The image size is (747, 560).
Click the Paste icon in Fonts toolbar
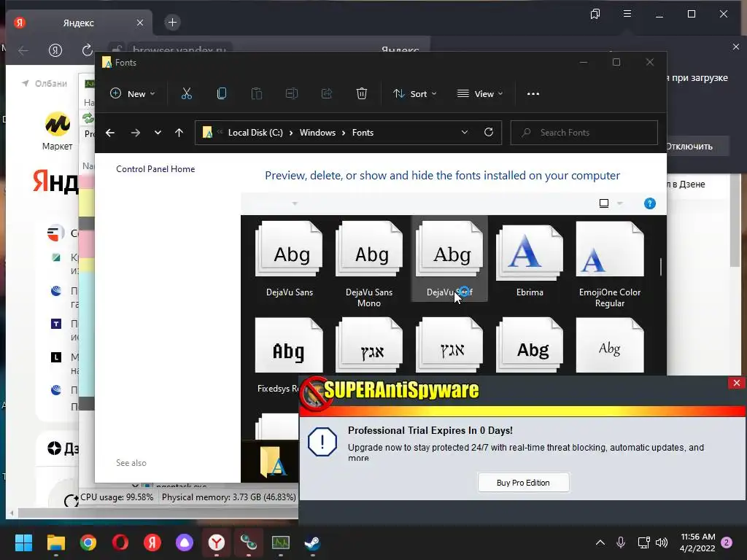[256, 94]
